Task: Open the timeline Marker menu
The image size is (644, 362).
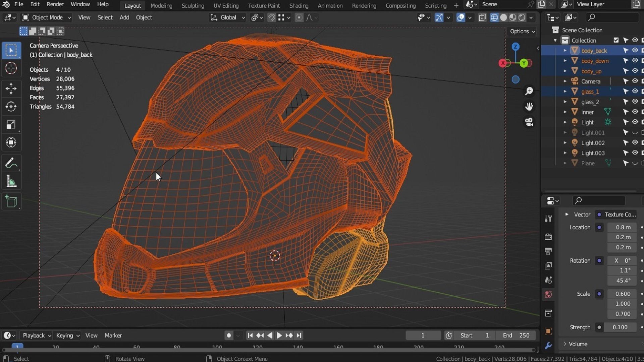Action: (113, 335)
